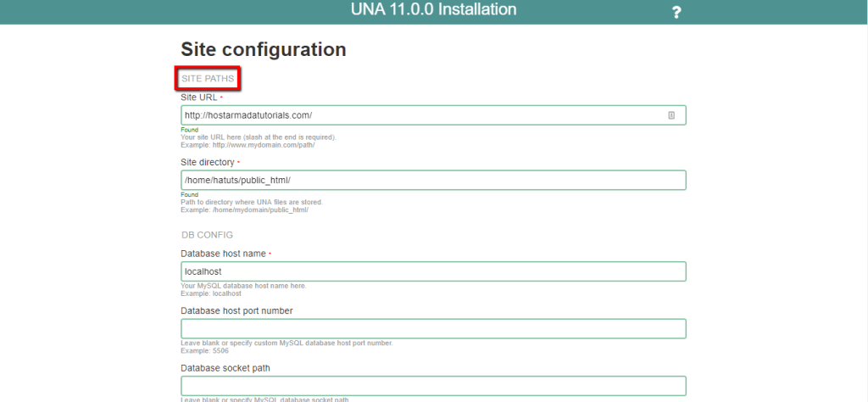Select the 'DB CONFIG' section label

point(207,235)
